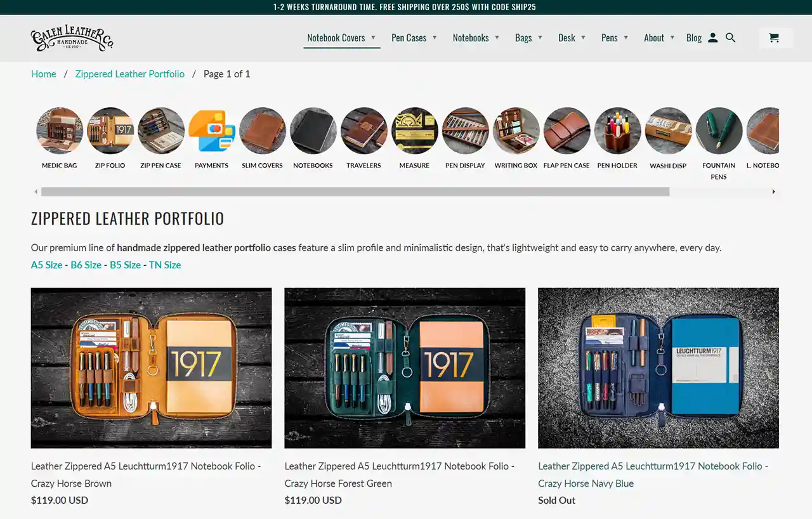Open the shopping cart
The width and height of the screenshot is (812, 519).
click(x=774, y=37)
